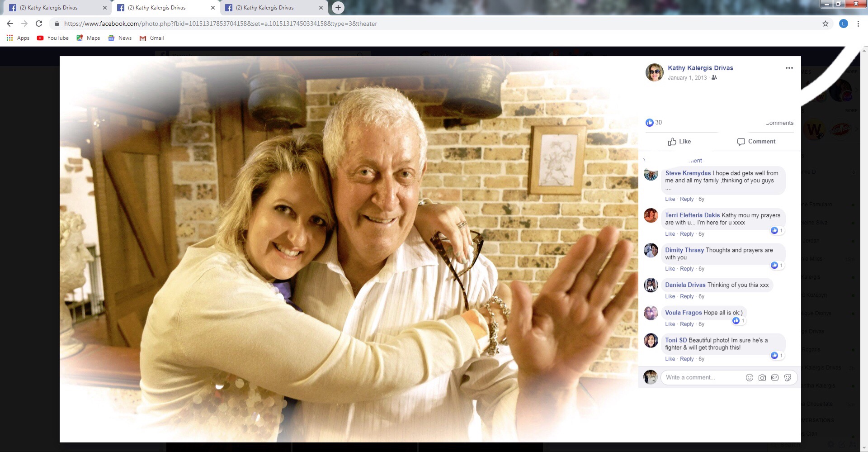
Task: Click the Write a comment field
Action: pos(701,377)
